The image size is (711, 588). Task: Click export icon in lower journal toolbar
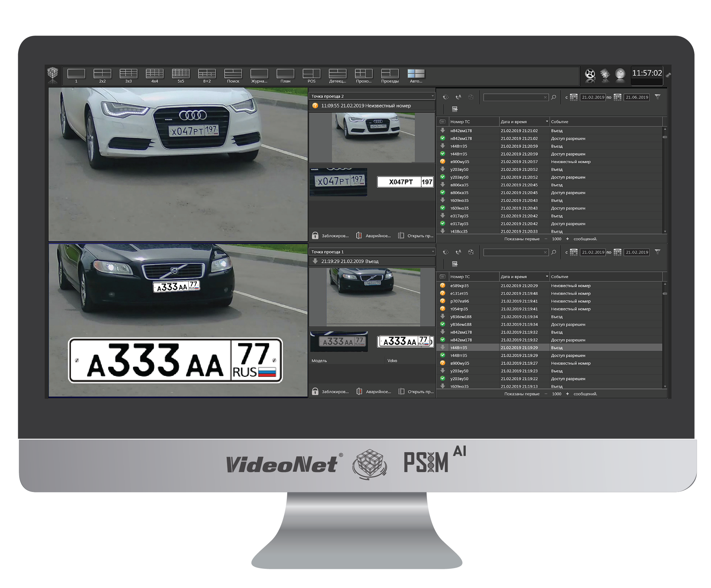coord(455,264)
